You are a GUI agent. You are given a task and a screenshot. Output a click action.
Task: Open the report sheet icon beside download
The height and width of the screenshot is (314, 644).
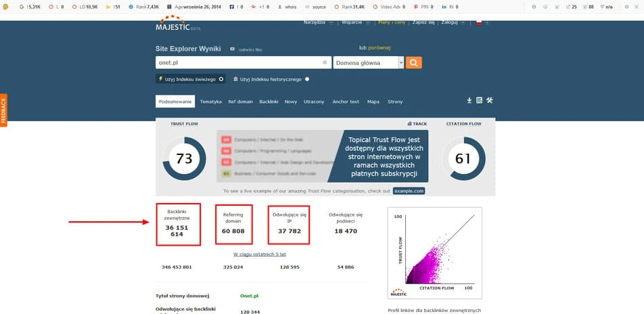[479, 100]
